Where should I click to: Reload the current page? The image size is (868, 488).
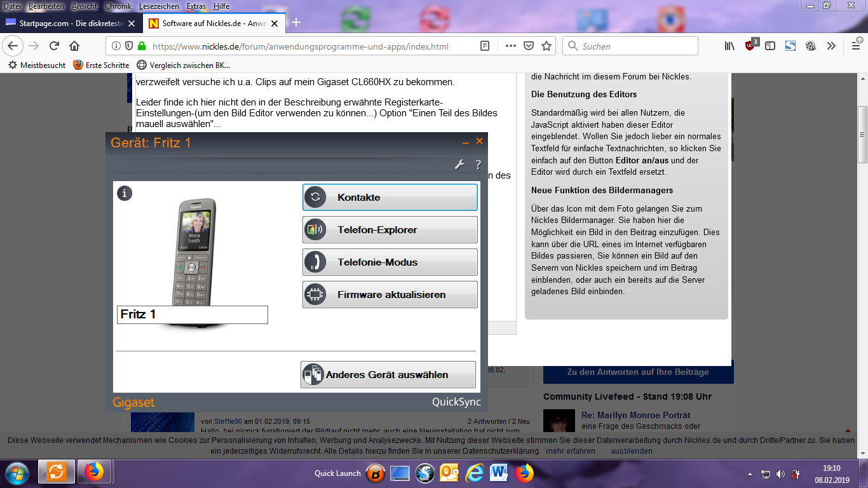point(54,46)
